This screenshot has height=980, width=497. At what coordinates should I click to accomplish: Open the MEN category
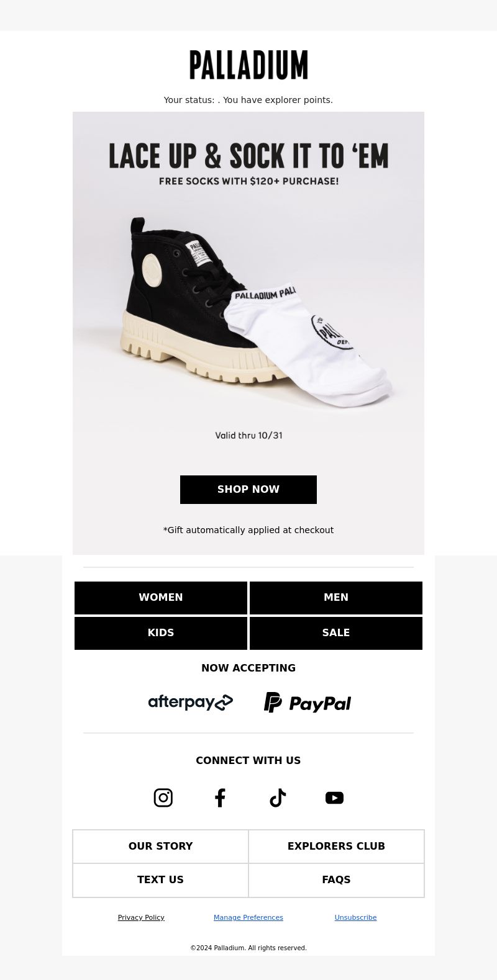[x=336, y=598]
